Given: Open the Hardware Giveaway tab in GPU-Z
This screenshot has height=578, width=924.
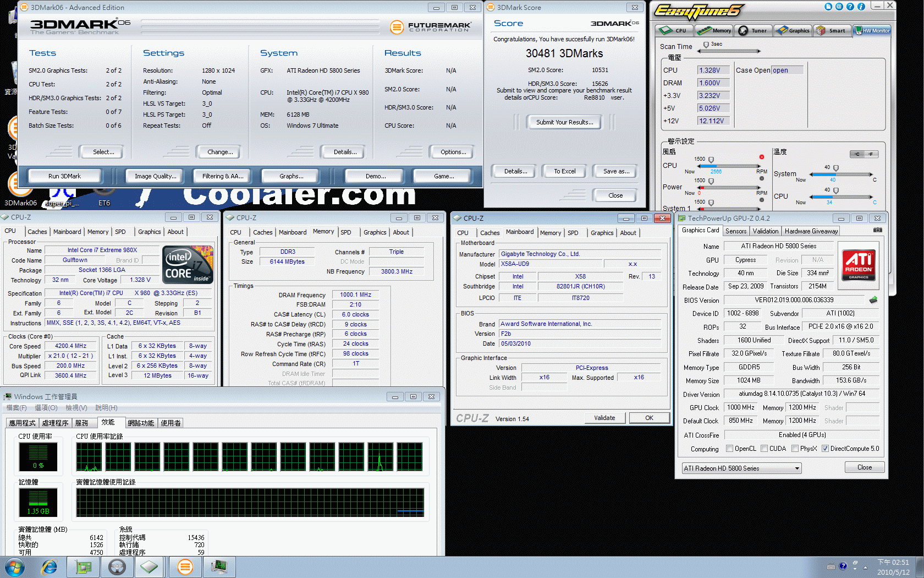Looking at the screenshot, I should [811, 231].
